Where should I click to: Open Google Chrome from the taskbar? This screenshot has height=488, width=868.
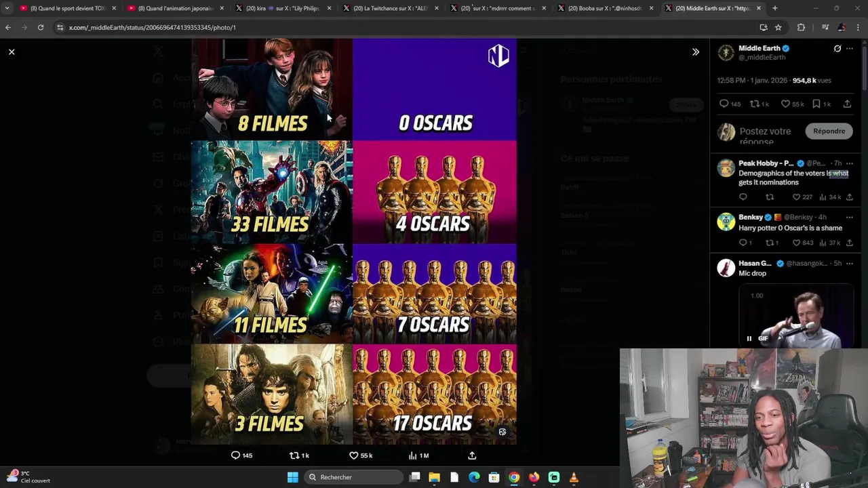click(514, 477)
